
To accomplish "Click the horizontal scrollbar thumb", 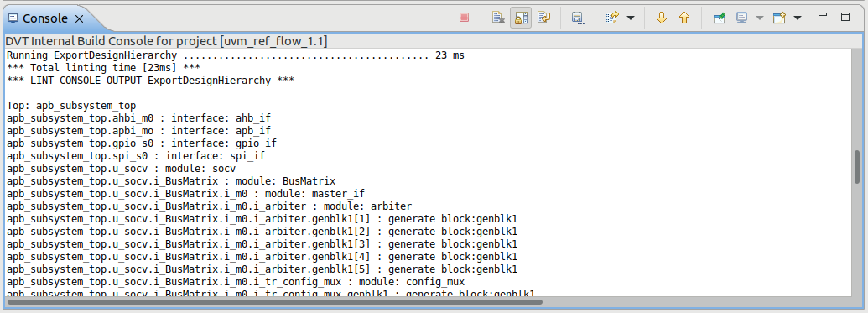I will click(x=275, y=302).
